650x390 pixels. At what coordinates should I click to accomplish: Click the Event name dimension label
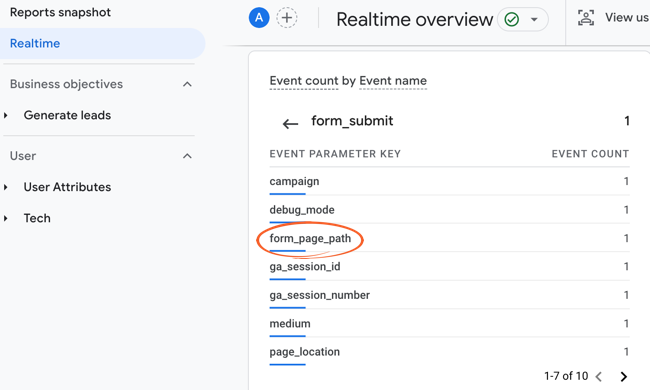(x=393, y=81)
